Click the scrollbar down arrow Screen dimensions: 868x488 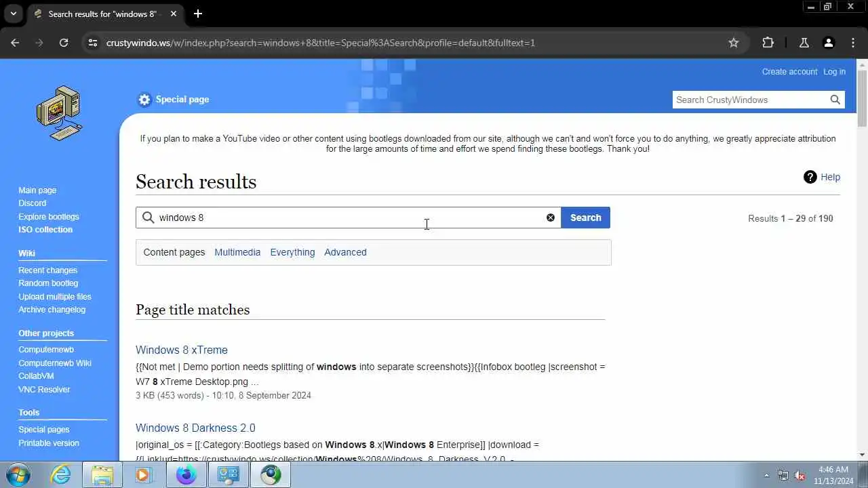click(x=862, y=455)
